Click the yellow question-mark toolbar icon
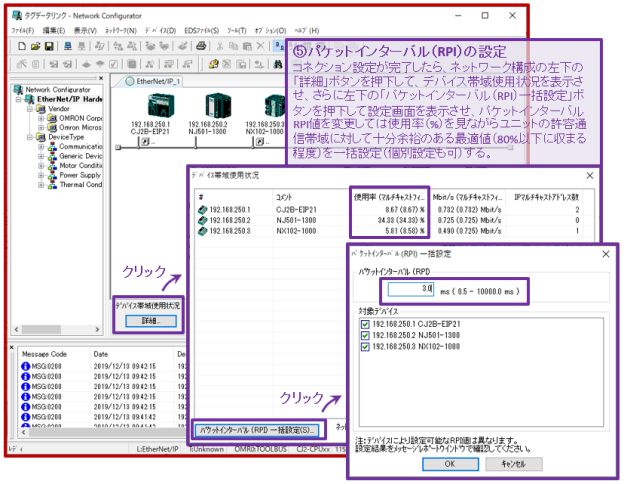The image size is (624, 484). click(214, 64)
